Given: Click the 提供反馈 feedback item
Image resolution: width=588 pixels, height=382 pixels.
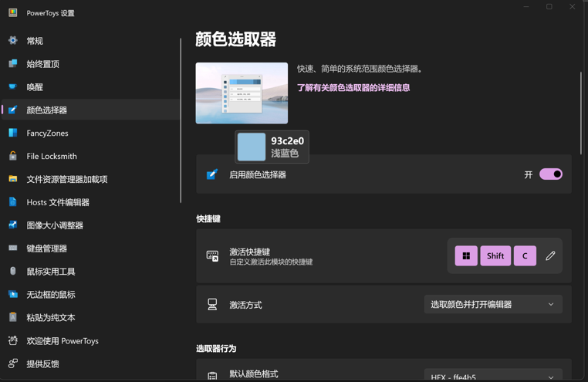Looking at the screenshot, I should coord(42,364).
